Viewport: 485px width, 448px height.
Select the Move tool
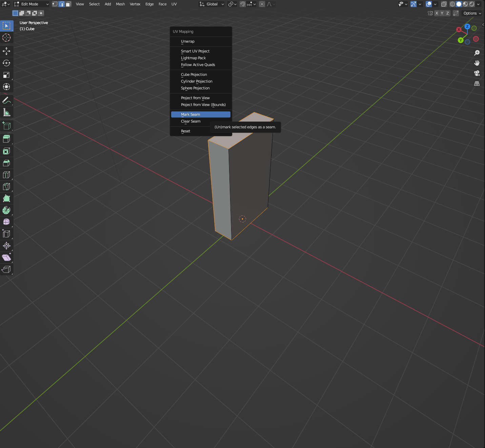click(x=6, y=51)
